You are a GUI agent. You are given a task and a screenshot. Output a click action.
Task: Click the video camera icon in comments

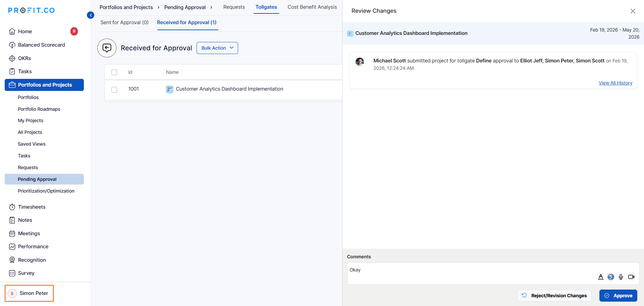[x=631, y=277]
